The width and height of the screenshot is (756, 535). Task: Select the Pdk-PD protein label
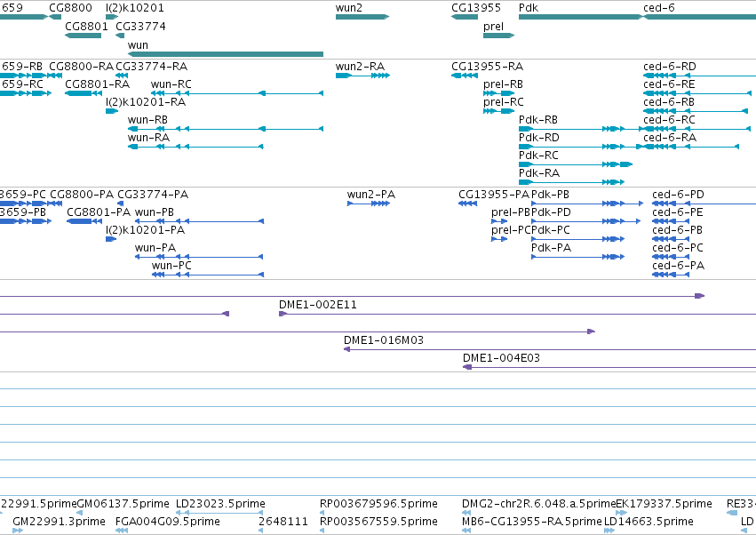click(x=551, y=212)
